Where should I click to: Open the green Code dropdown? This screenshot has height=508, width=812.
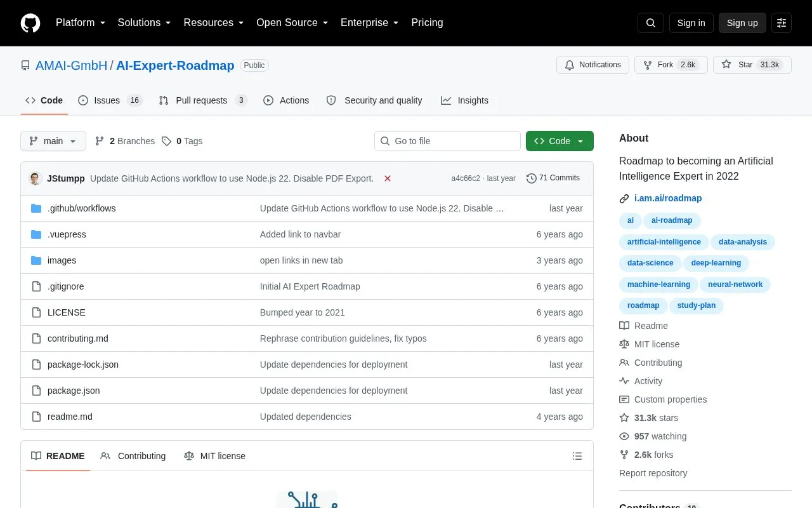(560, 141)
